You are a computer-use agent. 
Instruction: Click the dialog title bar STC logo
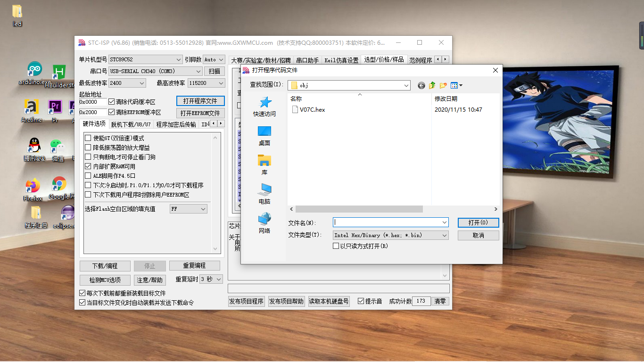coord(246,70)
